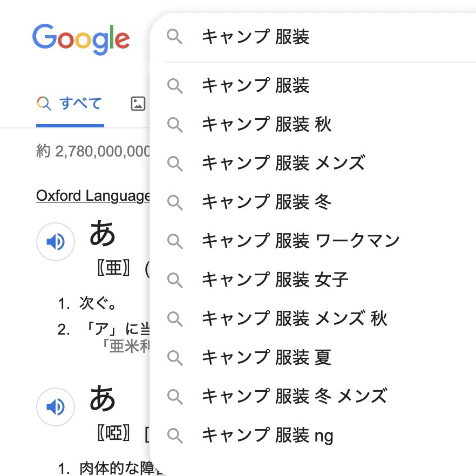The width and height of the screenshot is (476, 476).
Task: Pick the suggestion キャンプ 服装 女子
Action: 275,280
